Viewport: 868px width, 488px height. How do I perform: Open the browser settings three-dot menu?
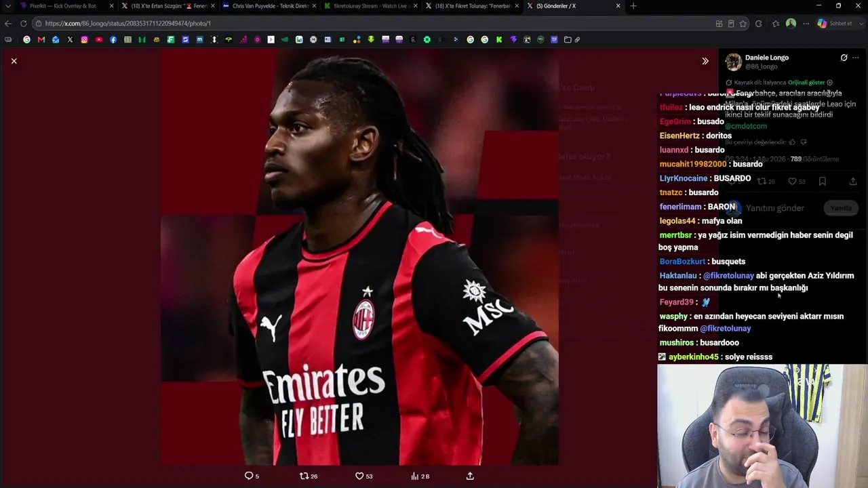(806, 24)
